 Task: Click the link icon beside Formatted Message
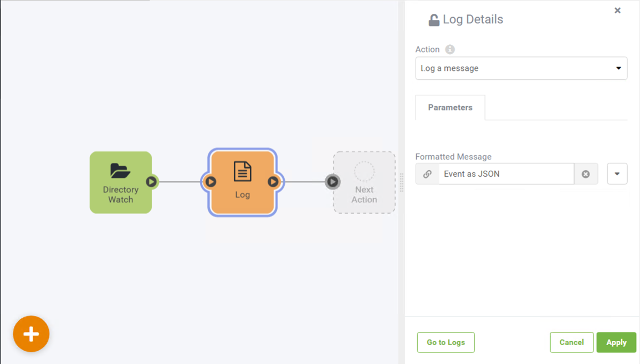coord(427,174)
